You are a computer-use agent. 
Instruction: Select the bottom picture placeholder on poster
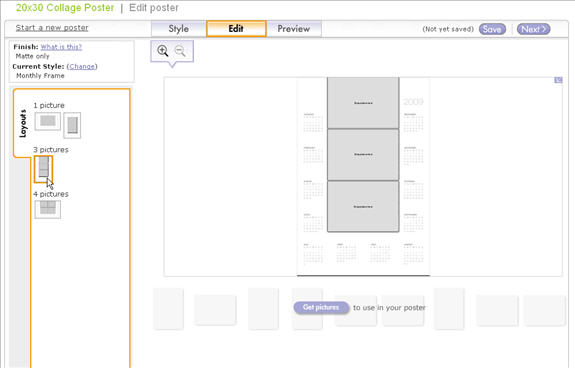(363, 206)
